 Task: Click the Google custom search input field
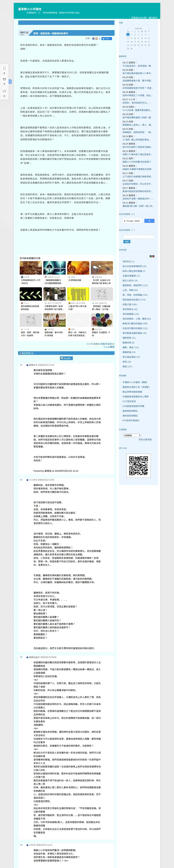(x=132, y=221)
